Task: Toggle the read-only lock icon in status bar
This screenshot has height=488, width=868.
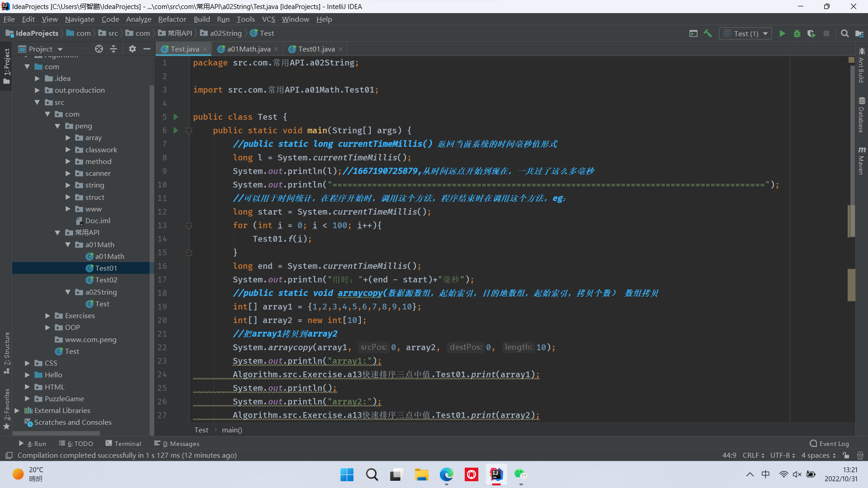Action: click(846, 455)
